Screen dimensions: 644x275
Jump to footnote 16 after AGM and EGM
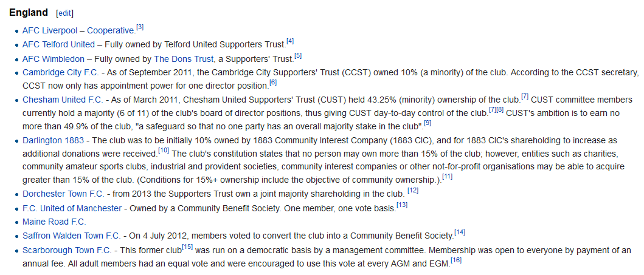tap(456, 260)
